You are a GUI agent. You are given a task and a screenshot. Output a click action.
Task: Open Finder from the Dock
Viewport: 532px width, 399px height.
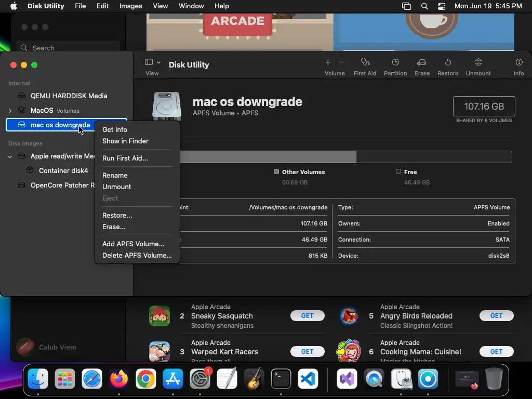[37, 379]
